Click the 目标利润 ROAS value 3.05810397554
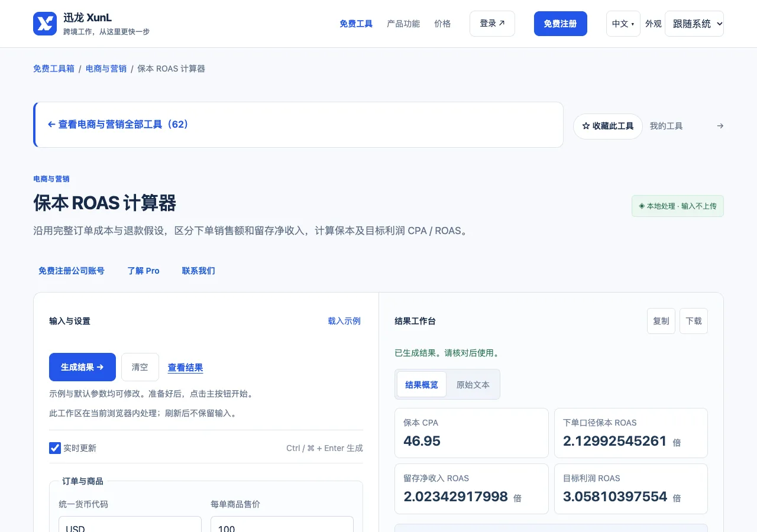 pyautogui.click(x=615, y=497)
